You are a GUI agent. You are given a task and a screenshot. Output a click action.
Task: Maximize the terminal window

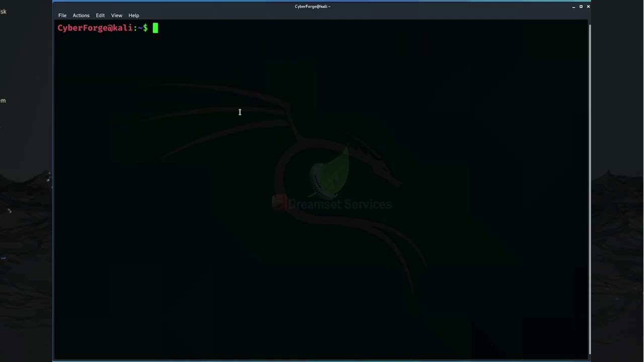tap(581, 7)
